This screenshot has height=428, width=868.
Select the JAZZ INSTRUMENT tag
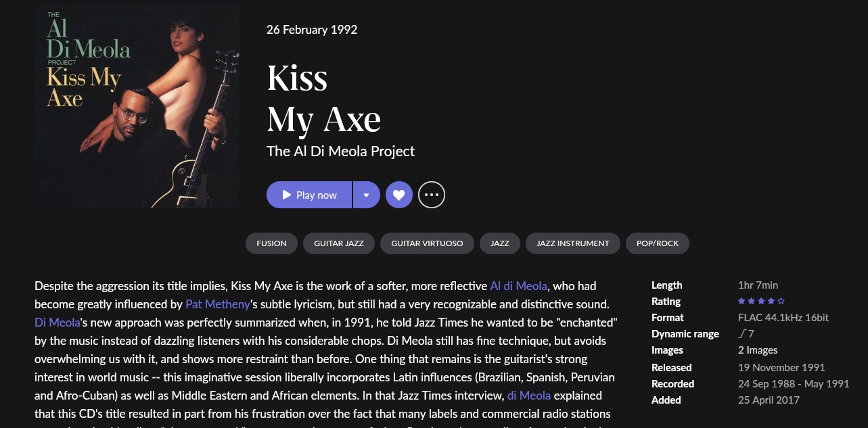573,243
